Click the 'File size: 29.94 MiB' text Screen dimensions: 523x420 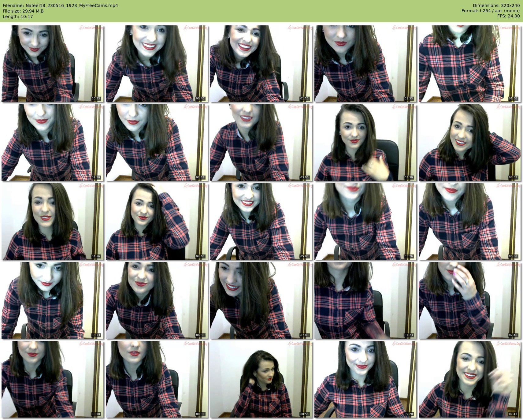point(23,11)
